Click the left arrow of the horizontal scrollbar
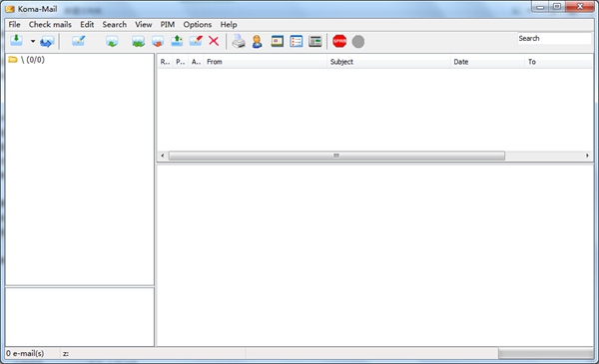Image resolution: width=599 pixels, height=364 pixels. tap(163, 156)
